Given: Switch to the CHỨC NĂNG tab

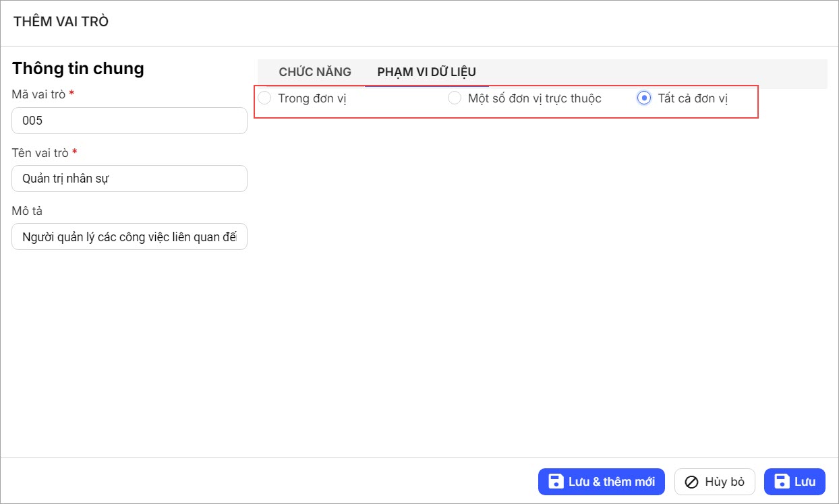Looking at the screenshot, I should [315, 72].
